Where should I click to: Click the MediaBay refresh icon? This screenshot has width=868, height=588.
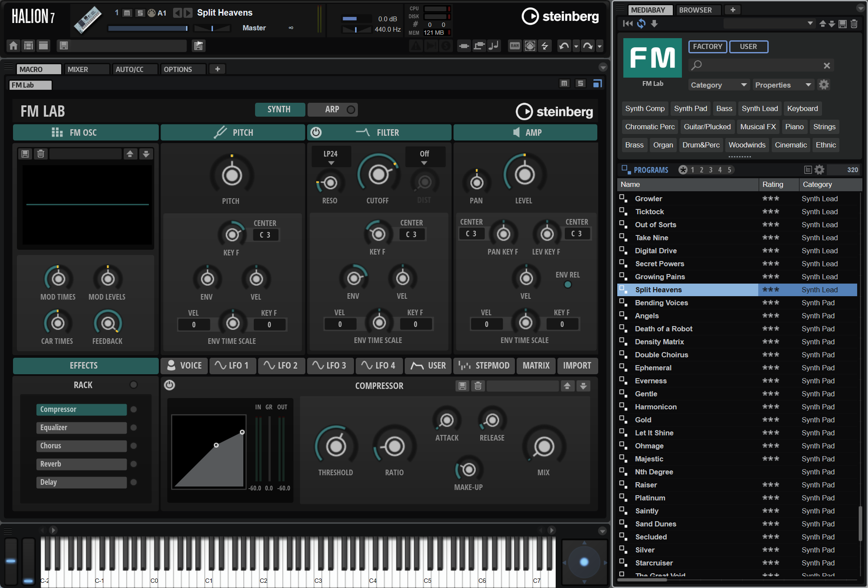pyautogui.click(x=641, y=24)
